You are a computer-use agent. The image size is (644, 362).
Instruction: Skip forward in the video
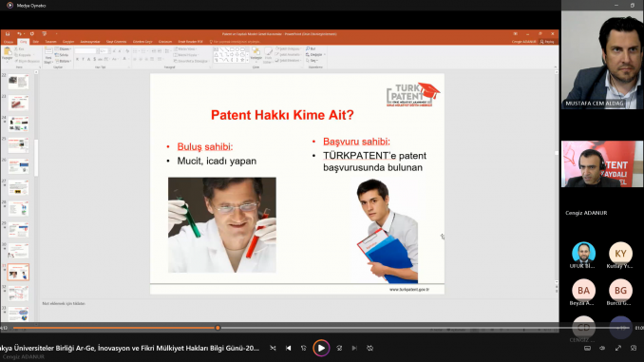point(339,348)
